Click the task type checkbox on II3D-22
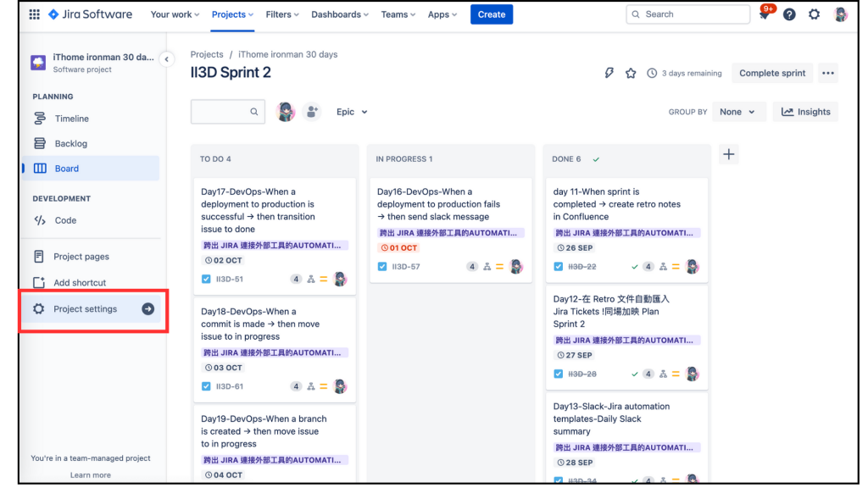The image size is (868, 488). [558, 267]
